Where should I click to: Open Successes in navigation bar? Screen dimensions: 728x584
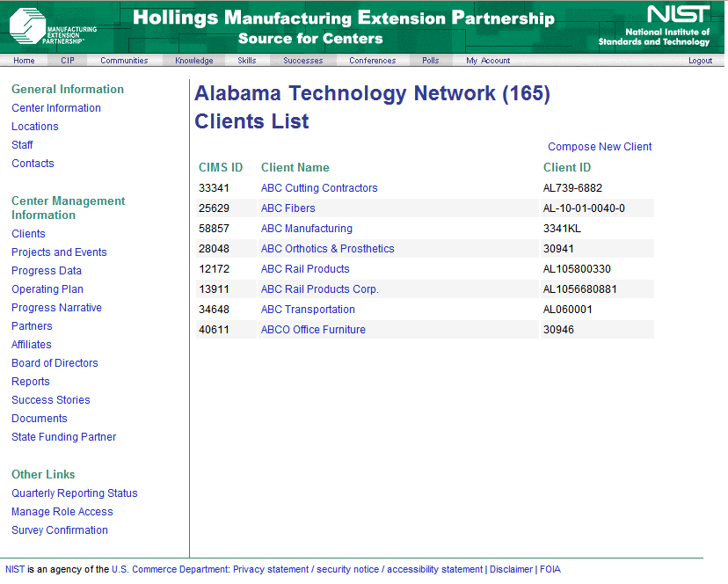point(302,61)
